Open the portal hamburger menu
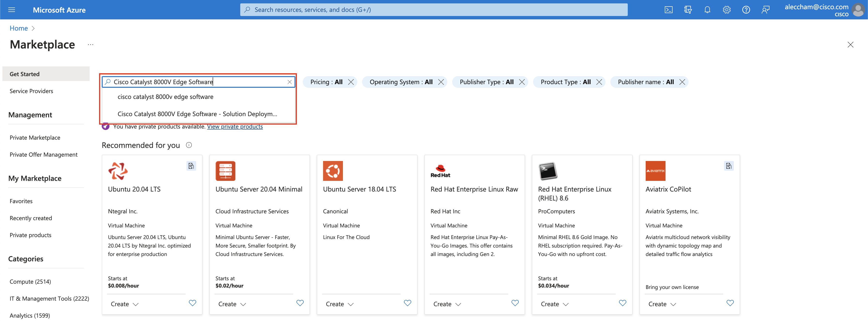This screenshot has width=868, height=321. coord(11,10)
